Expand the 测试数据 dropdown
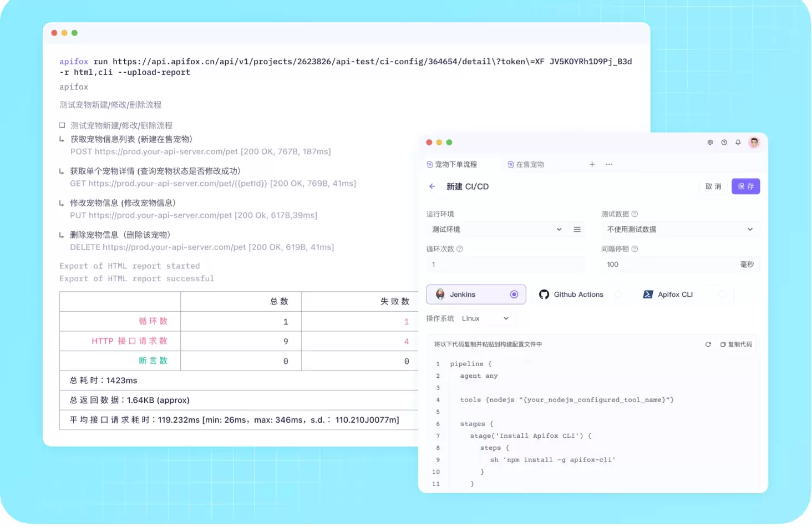 680,229
